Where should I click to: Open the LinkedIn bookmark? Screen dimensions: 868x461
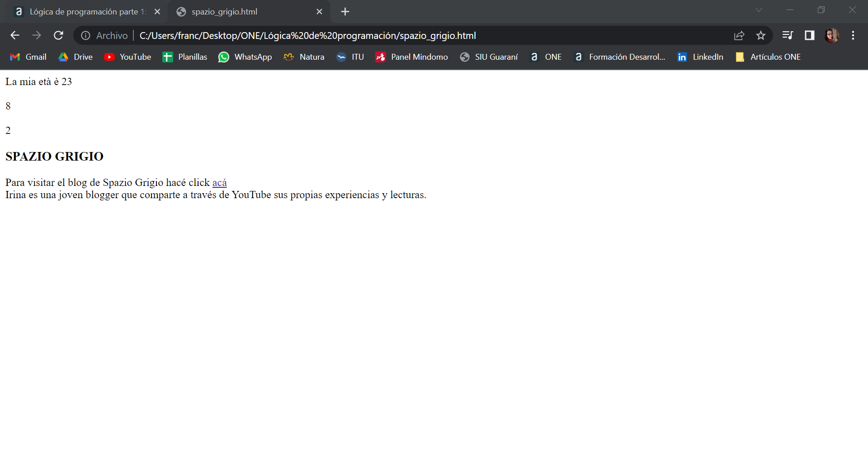coord(700,57)
